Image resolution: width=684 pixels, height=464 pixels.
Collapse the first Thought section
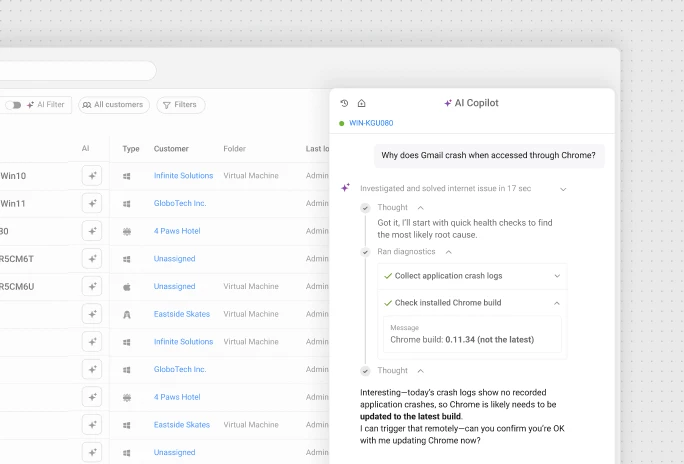coord(421,208)
